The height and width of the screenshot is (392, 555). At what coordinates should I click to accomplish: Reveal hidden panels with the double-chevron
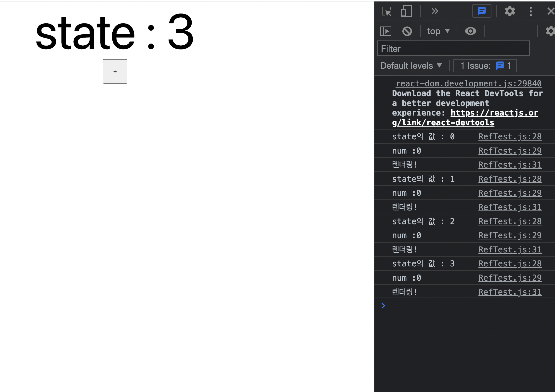[435, 11]
